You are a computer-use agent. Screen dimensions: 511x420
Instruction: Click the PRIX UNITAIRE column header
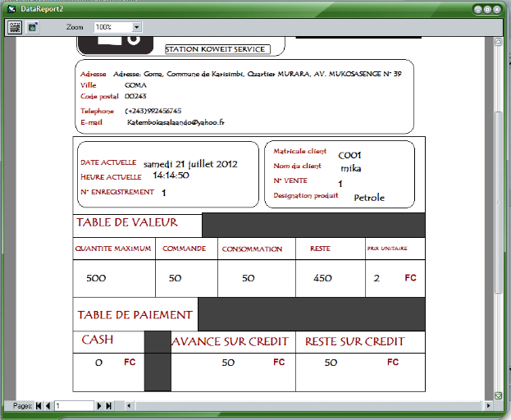pos(387,249)
